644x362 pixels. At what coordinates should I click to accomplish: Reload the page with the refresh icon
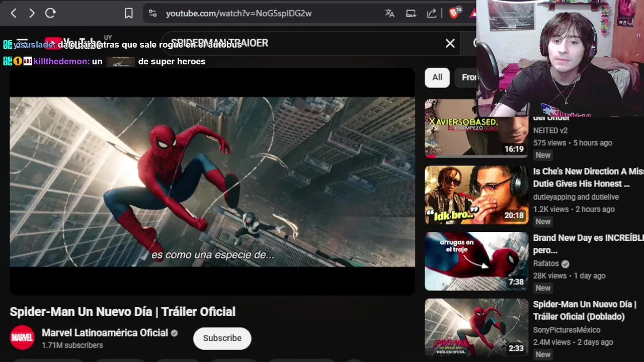pos(50,13)
